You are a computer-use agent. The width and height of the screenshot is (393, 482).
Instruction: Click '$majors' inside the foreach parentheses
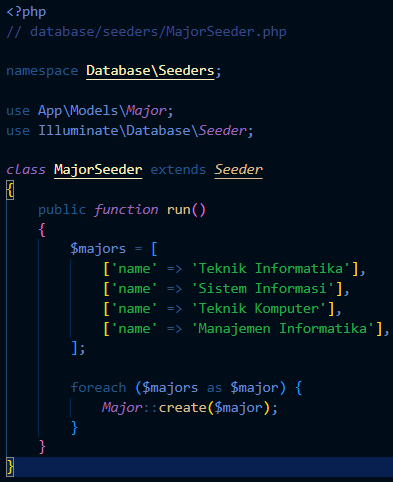tap(170, 388)
